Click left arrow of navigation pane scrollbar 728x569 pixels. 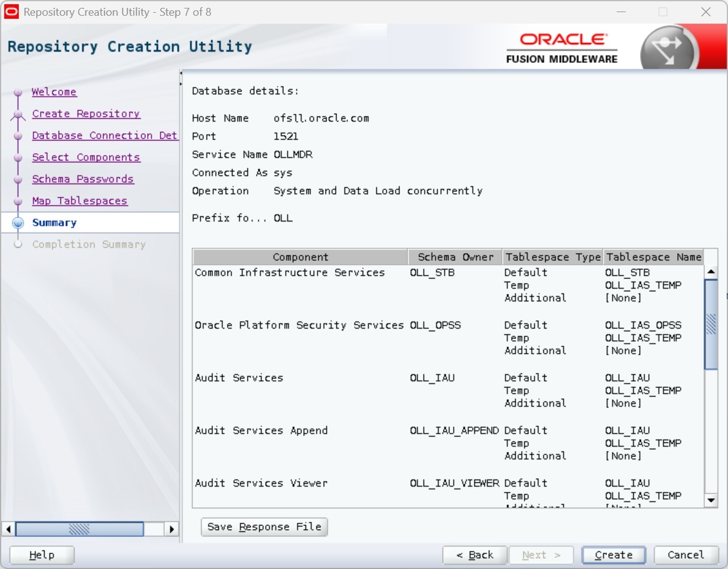pyautogui.click(x=8, y=529)
